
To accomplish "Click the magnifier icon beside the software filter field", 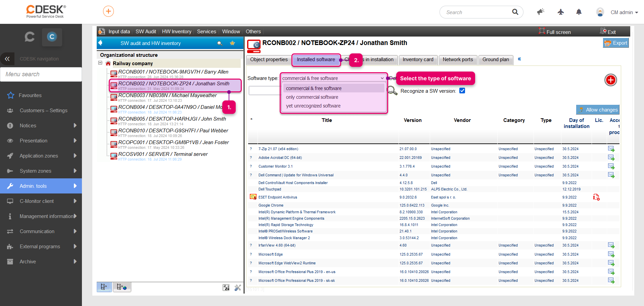I will 392,91.
